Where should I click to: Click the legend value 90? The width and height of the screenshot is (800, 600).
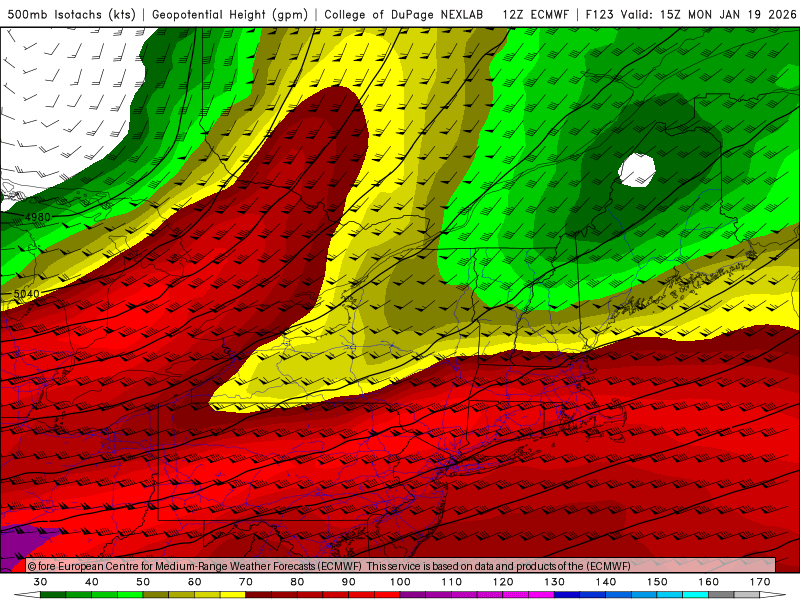click(x=349, y=582)
